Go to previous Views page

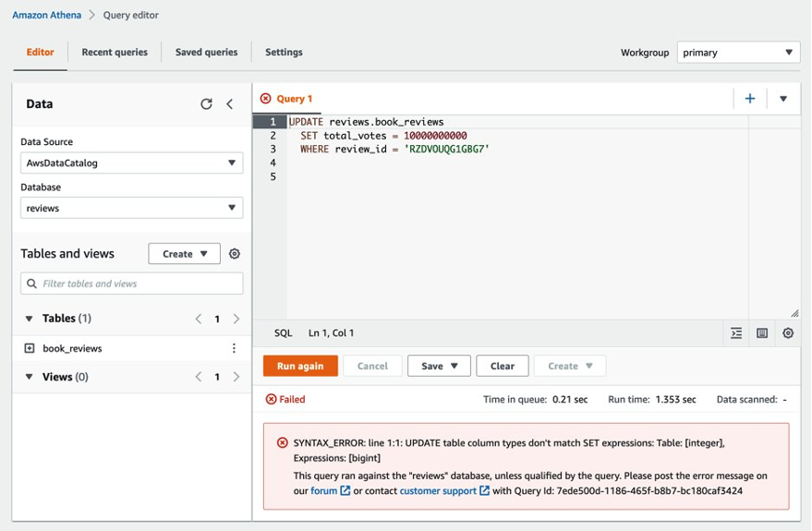point(199,377)
